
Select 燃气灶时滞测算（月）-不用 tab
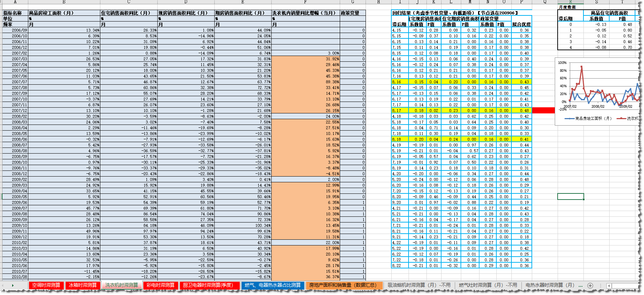click(488, 285)
